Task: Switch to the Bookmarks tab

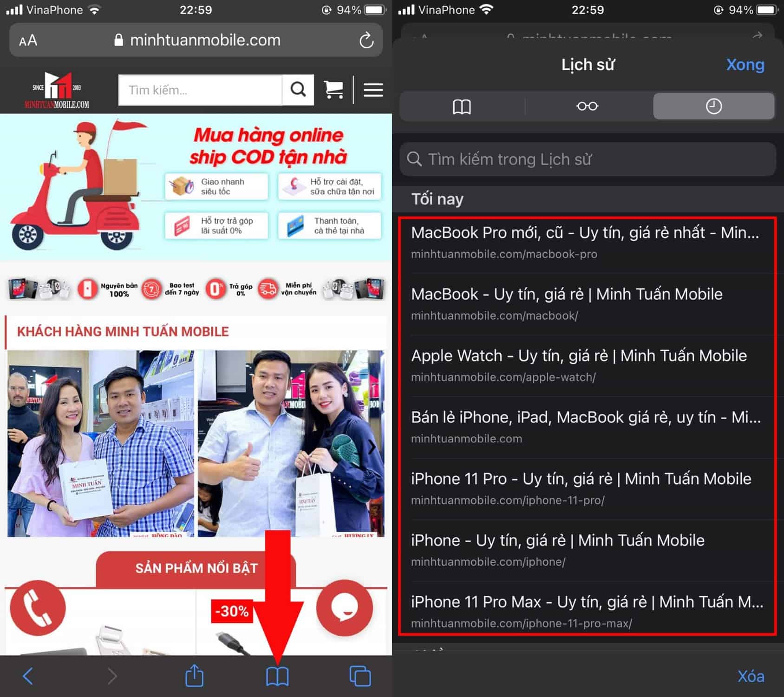Action: [x=462, y=106]
